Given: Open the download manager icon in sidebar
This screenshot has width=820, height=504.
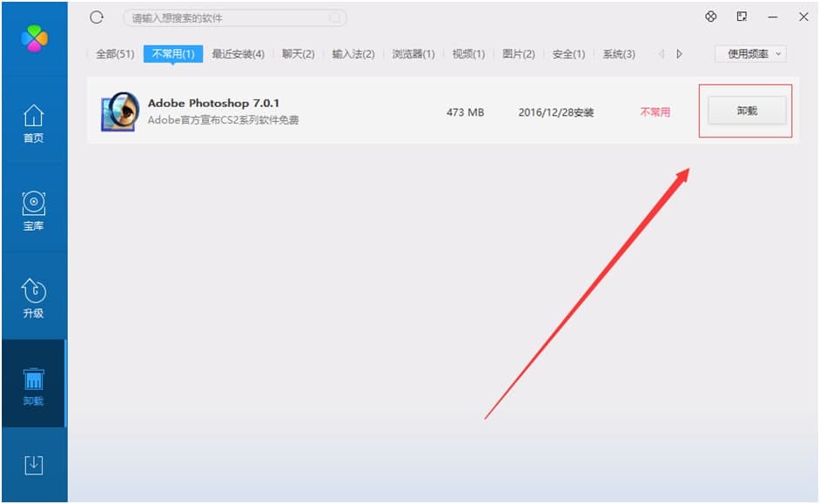Looking at the screenshot, I should tap(33, 465).
